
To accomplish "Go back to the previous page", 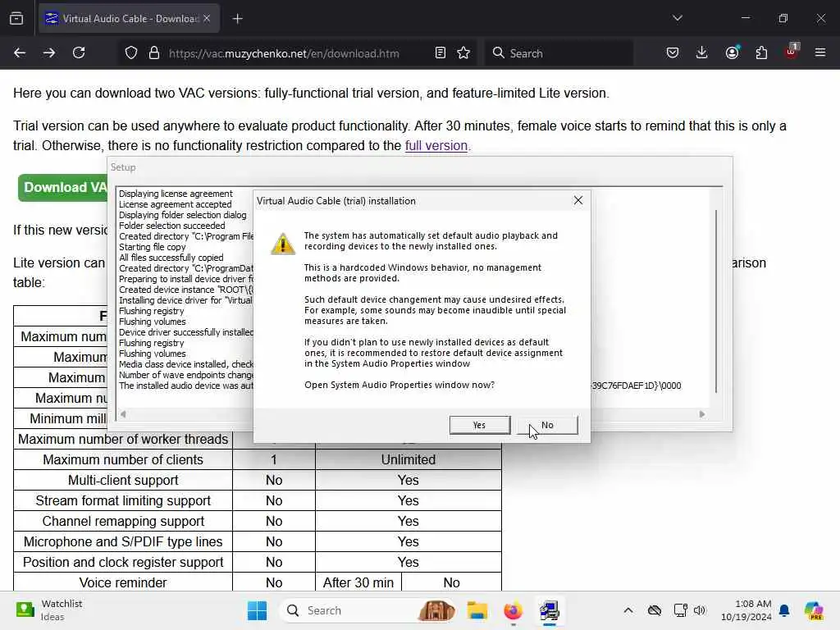I will 20,53.
